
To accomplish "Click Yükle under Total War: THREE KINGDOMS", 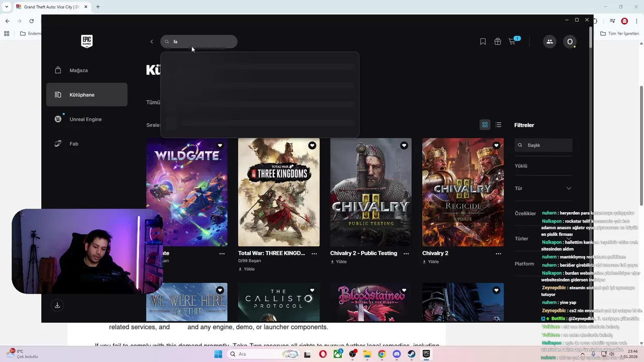I will coord(247,269).
